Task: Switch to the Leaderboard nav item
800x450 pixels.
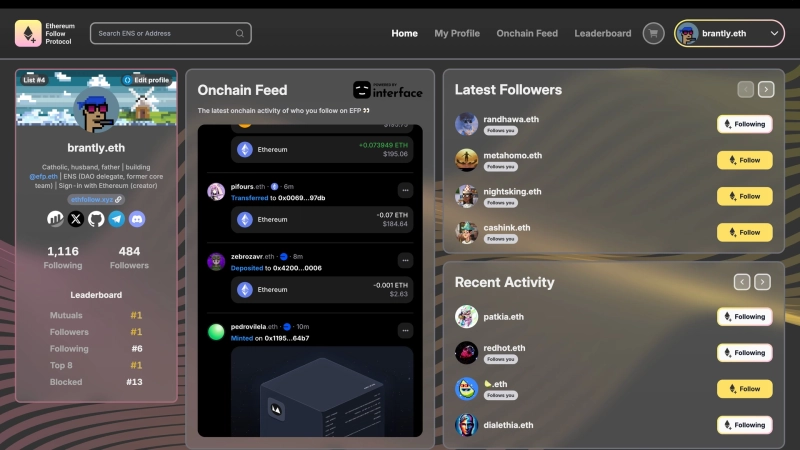Action: (x=602, y=33)
